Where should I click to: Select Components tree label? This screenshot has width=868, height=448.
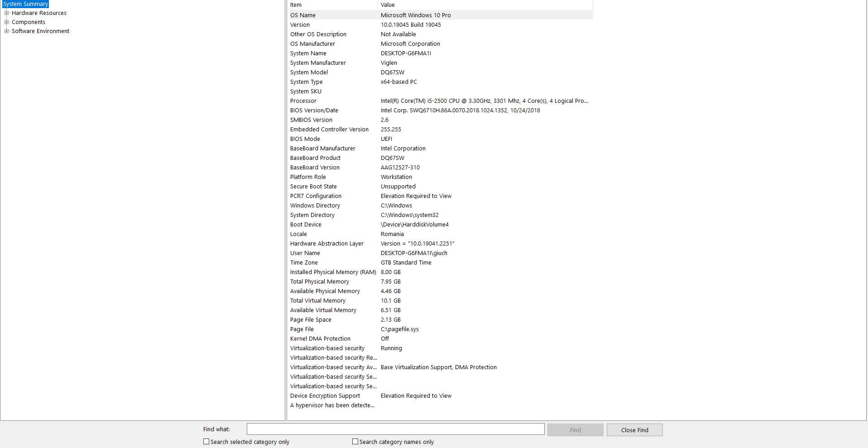point(29,22)
